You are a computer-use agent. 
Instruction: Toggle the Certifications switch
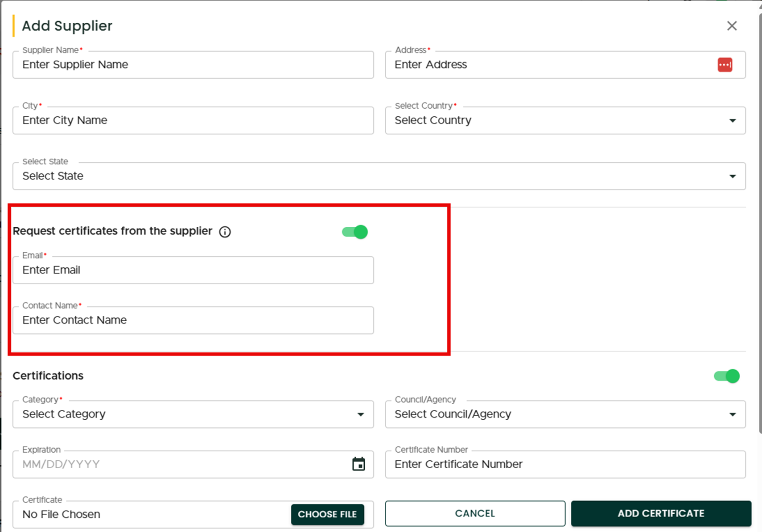coord(727,376)
